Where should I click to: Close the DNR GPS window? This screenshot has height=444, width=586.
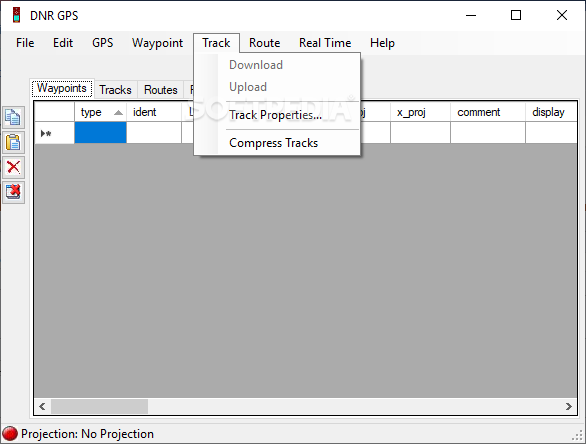561,15
